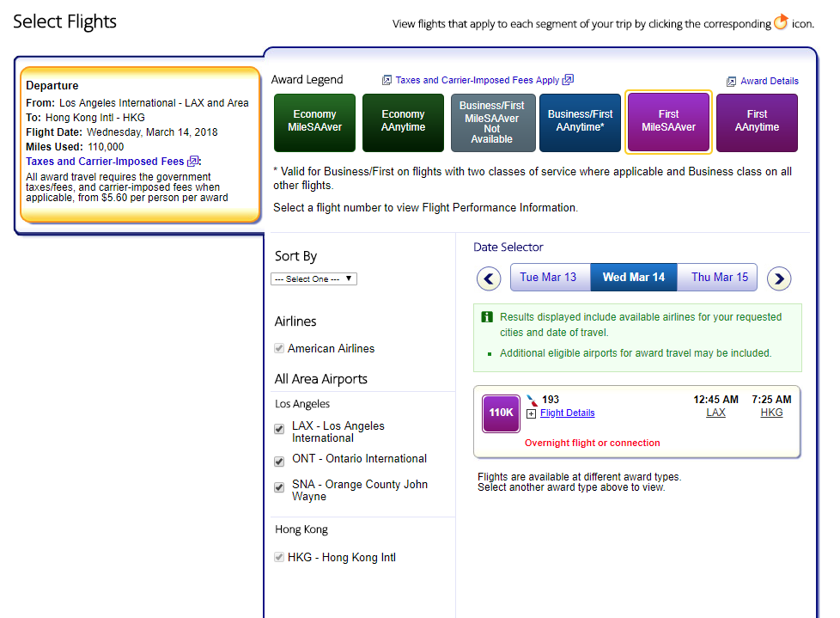Select the Tue Mar 13 date tab
Viewport: 840px width, 618px height.
(551, 277)
